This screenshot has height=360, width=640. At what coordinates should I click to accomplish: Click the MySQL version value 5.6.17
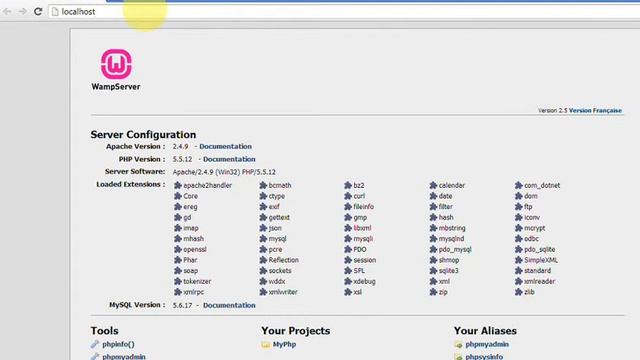click(182, 305)
